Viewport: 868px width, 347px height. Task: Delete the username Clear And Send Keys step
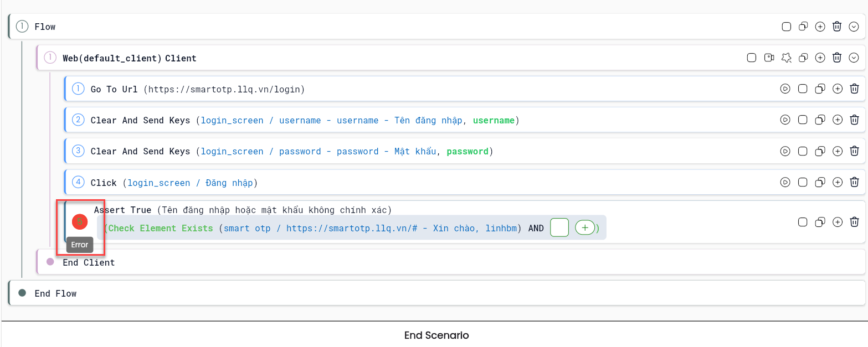pos(855,120)
